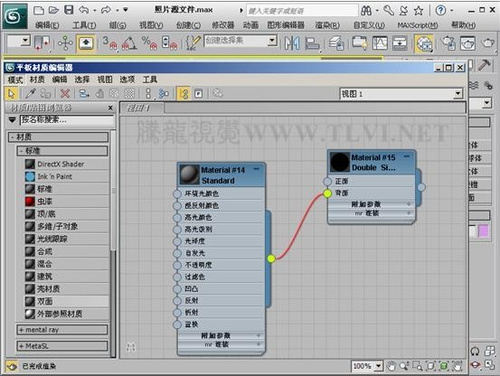Toggle the Percent Snap icon
Screen dimensions: 500x376
[x=149, y=43]
